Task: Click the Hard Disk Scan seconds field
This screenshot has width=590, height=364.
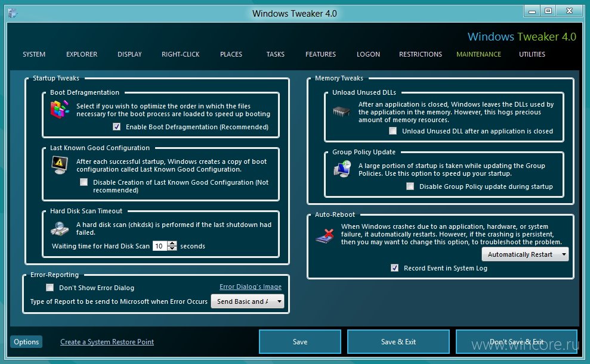Action: [160, 246]
